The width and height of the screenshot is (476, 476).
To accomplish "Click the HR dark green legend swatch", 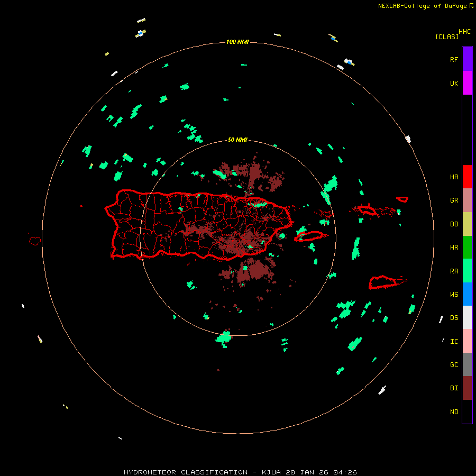I will coord(467,248).
